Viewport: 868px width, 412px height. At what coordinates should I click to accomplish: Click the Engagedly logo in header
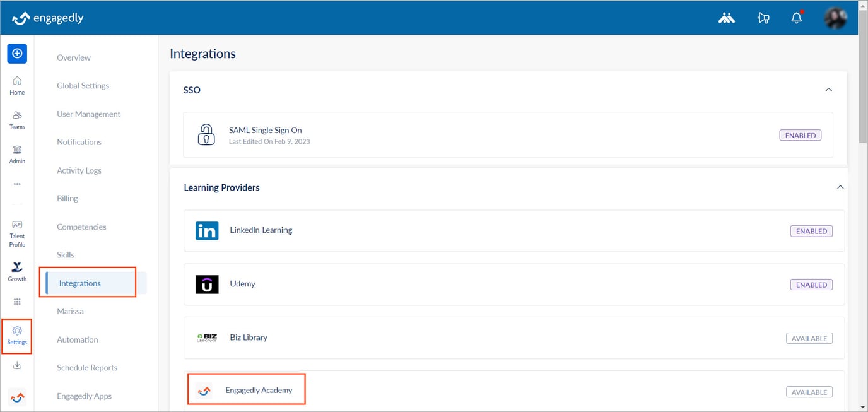pyautogui.click(x=48, y=18)
